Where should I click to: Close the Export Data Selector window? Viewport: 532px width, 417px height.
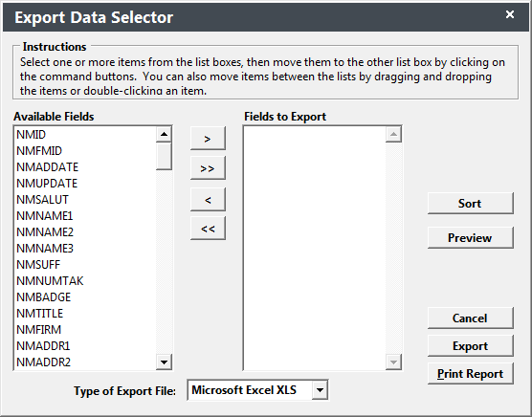pyautogui.click(x=510, y=14)
